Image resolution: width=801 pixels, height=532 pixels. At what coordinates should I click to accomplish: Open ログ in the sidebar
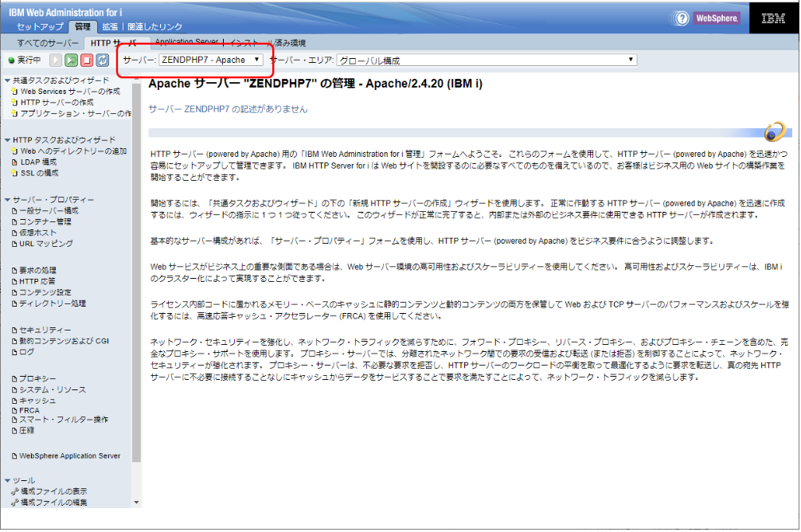point(26,352)
